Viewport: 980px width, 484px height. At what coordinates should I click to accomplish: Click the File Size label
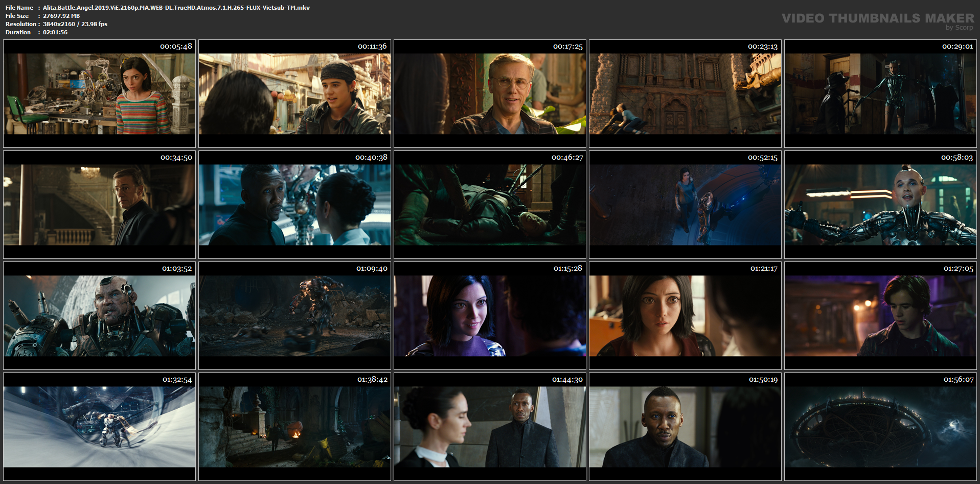(x=17, y=16)
